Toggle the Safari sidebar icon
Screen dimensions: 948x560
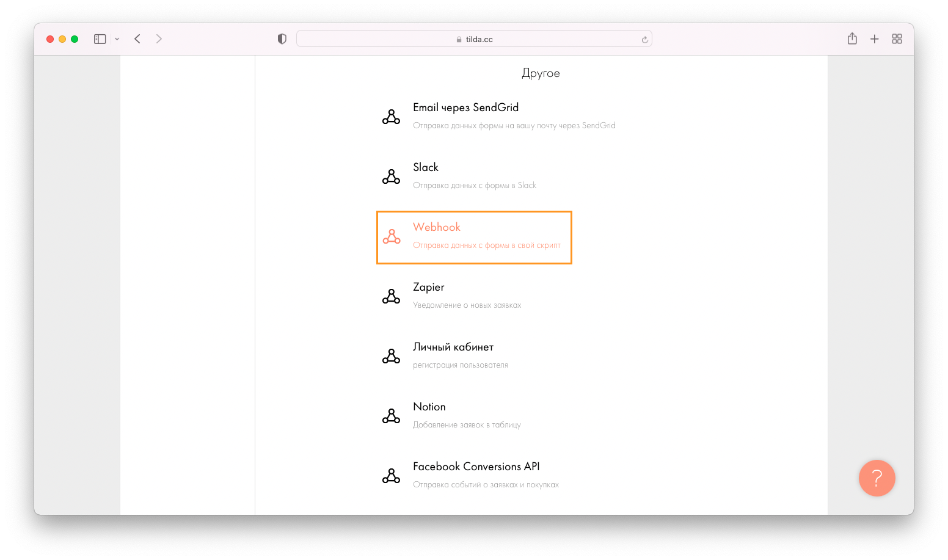click(100, 39)
